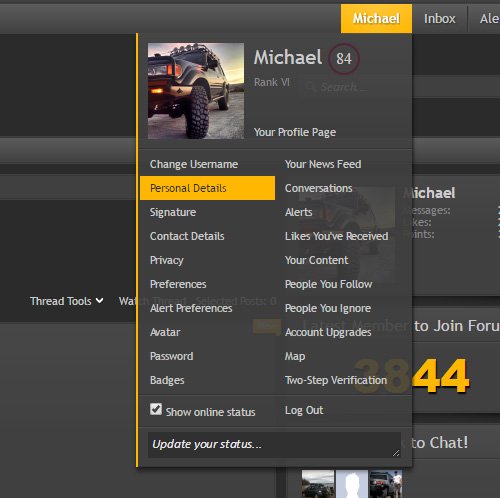Click the Rank VI label
Screen dimensions: 500x498
click(x=272, y=82)
